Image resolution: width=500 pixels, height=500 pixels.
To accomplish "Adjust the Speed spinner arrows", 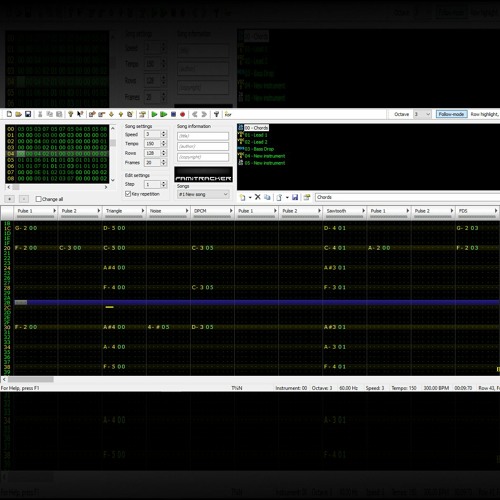I will [163, 134].
